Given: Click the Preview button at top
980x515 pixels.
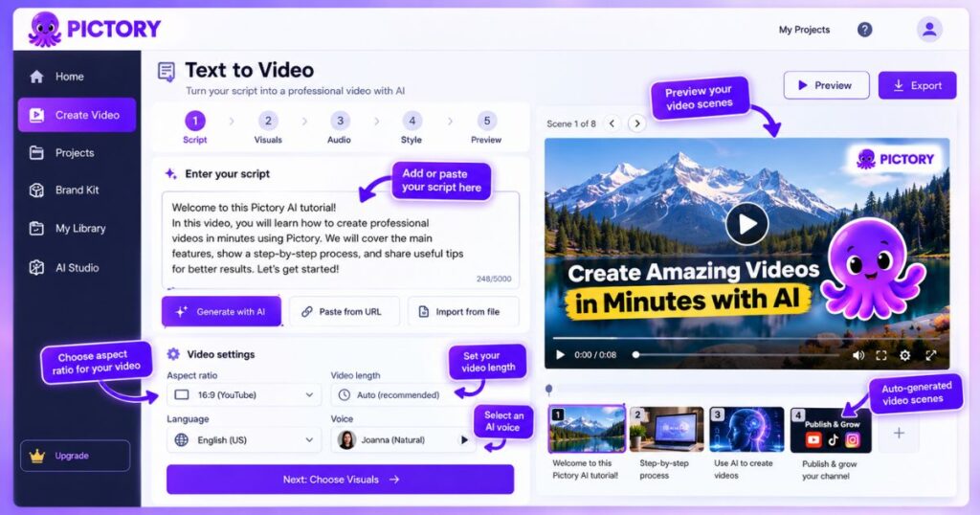Looking at the screenshot, I should (x=826, y=85).
